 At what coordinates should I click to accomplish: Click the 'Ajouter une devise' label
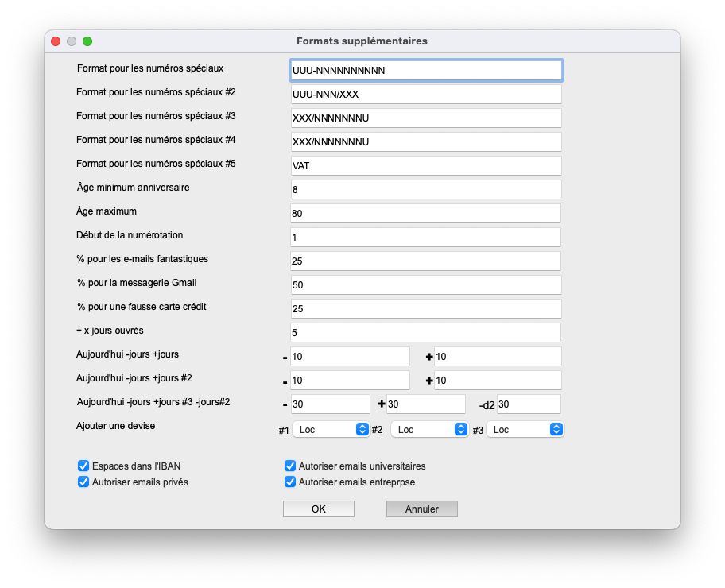pyautogui.click(x=115, y=426)
